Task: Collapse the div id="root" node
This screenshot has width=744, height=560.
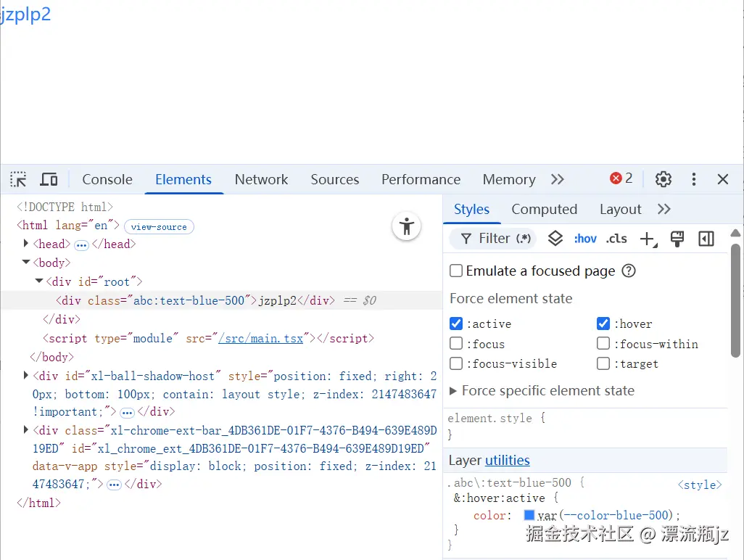Action: 39,281
